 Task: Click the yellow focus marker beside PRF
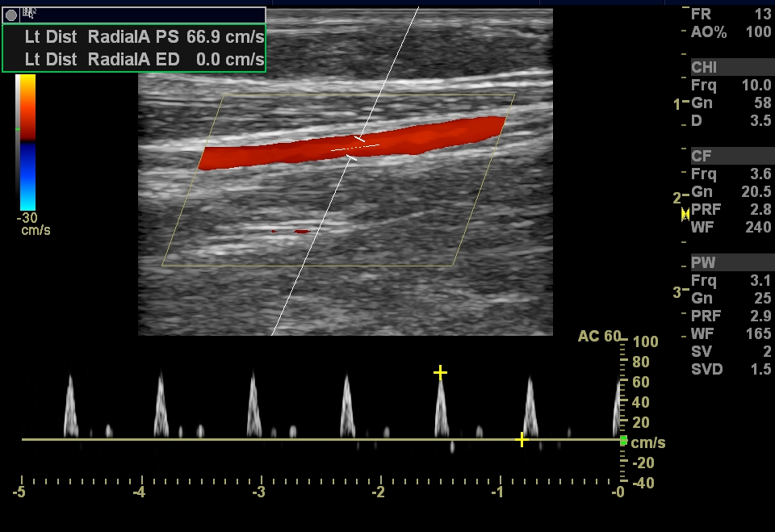tap(685, 214)
